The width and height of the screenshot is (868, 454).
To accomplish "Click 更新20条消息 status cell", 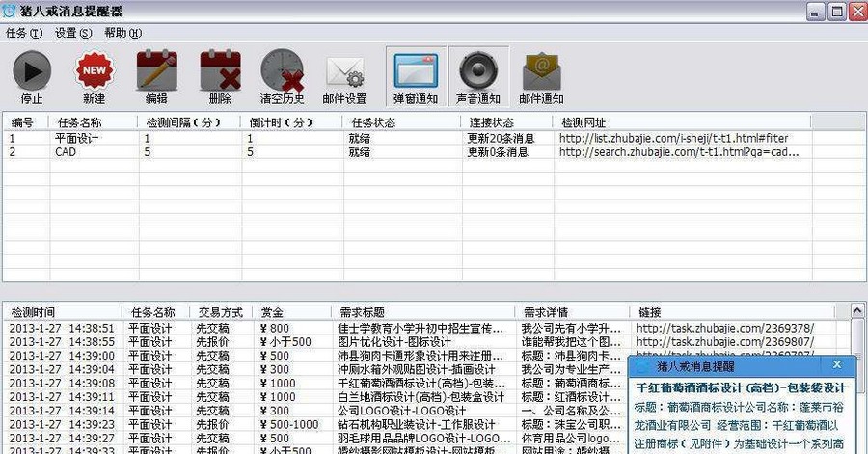I will tap(501, 138).
